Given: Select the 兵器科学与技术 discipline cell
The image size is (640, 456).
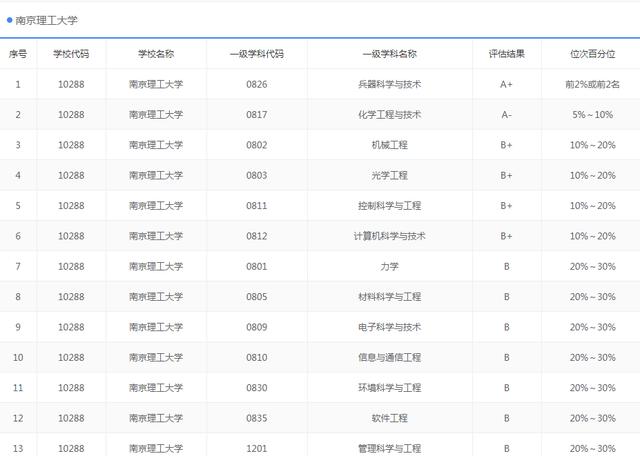Looking at the screenshot, I should (390, 84).
